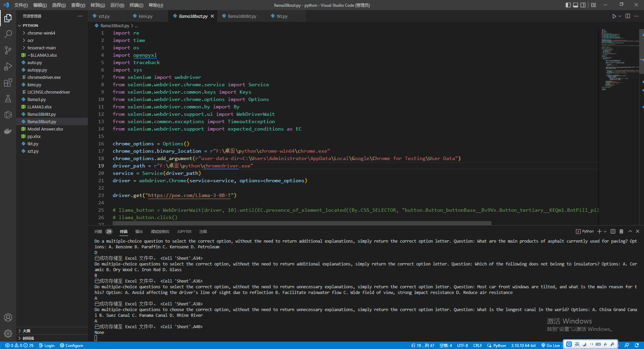This screenshot has width=644, height=349.
Task: Open the Explorer view in activity bar
Action: pyautogui.click(x=8, y=18)
